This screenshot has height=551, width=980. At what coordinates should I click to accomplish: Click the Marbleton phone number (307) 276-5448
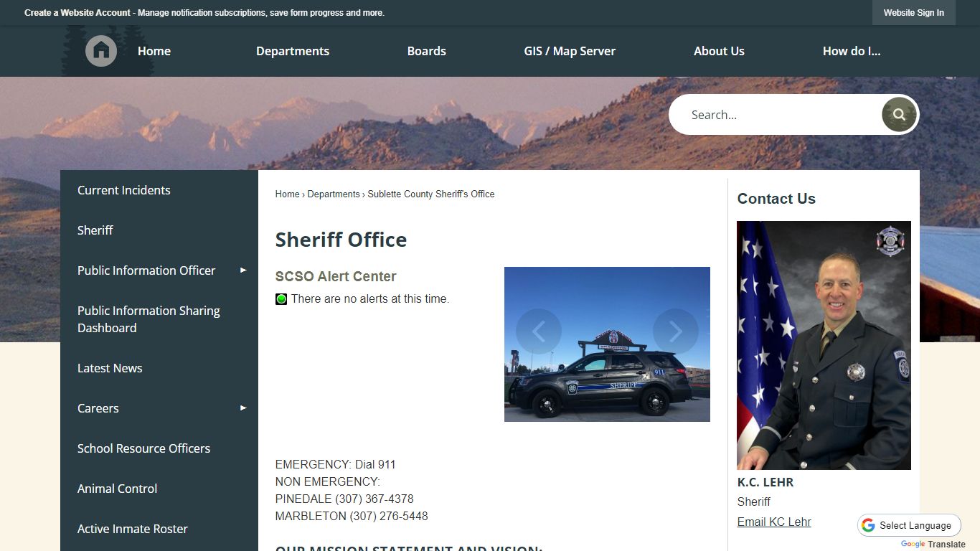click(389, 516)
